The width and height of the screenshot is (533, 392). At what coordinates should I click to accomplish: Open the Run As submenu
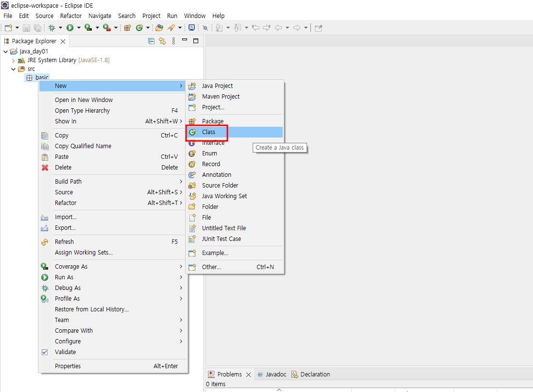tap(113, 277)
